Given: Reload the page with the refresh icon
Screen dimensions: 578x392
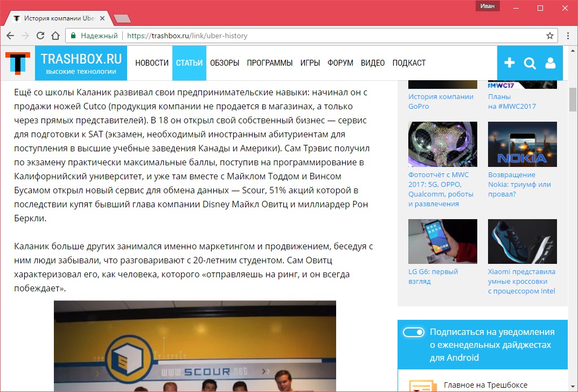Looking at the screenshot, I should 40,36.
